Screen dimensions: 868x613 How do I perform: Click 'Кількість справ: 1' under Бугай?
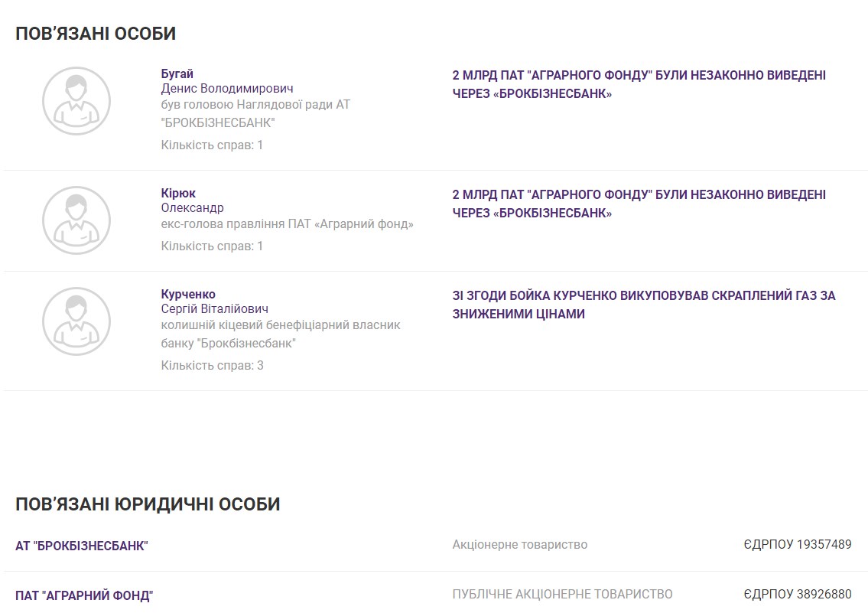point(212,145)
